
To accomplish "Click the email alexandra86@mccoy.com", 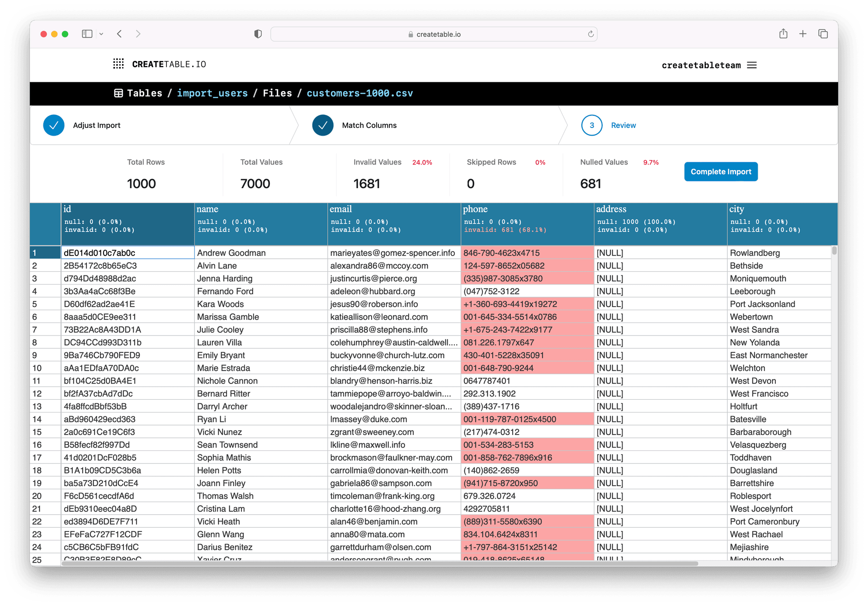I will click(x=394, y=266).
